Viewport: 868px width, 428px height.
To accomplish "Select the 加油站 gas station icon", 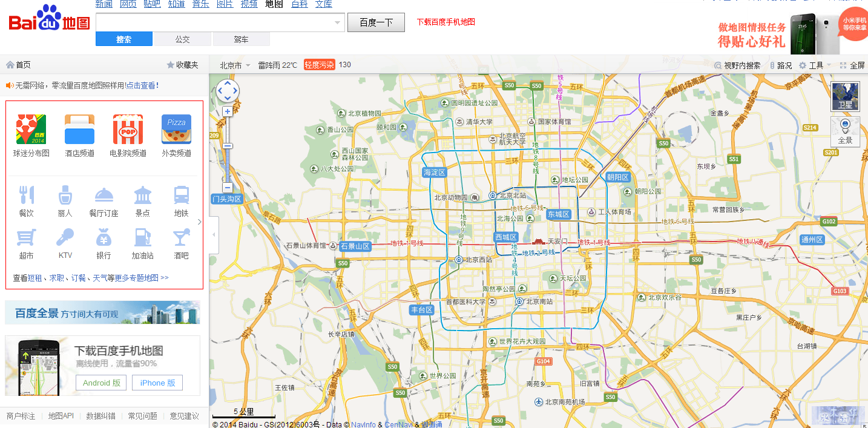I will 143,237.
